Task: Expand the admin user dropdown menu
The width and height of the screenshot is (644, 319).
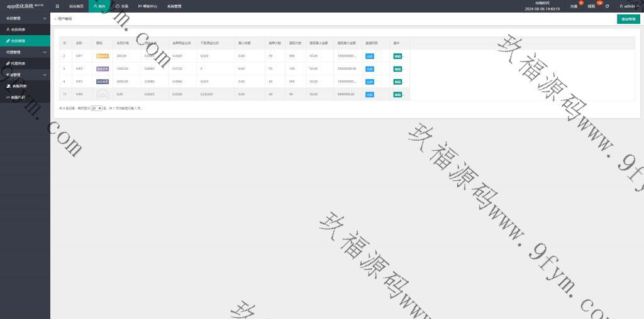Action: (629, 6)
